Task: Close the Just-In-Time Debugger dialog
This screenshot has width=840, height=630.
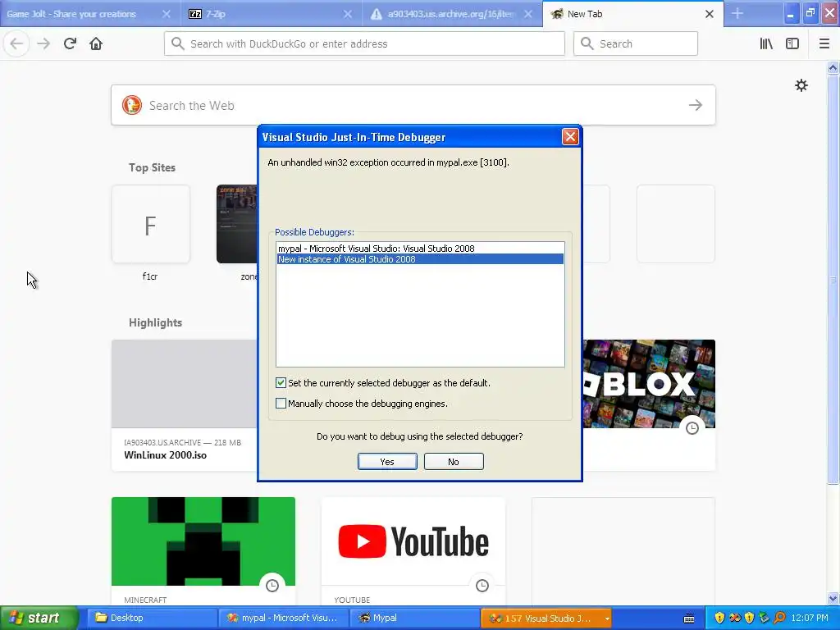Action: (570, 137)
